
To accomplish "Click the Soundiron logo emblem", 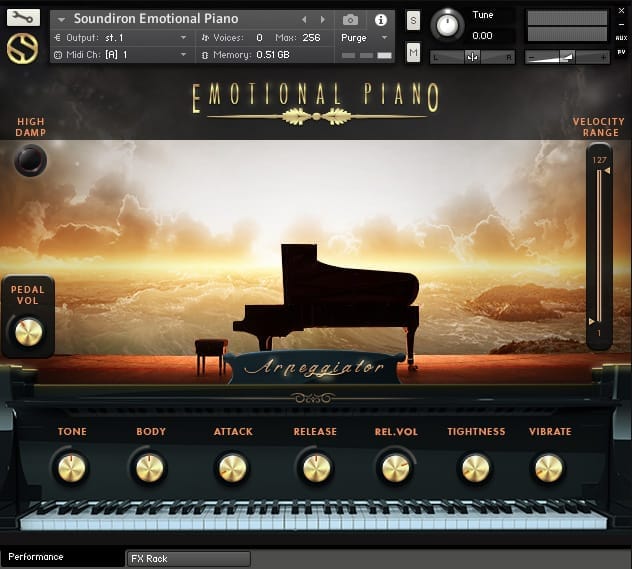I will (x=23, y=48).
